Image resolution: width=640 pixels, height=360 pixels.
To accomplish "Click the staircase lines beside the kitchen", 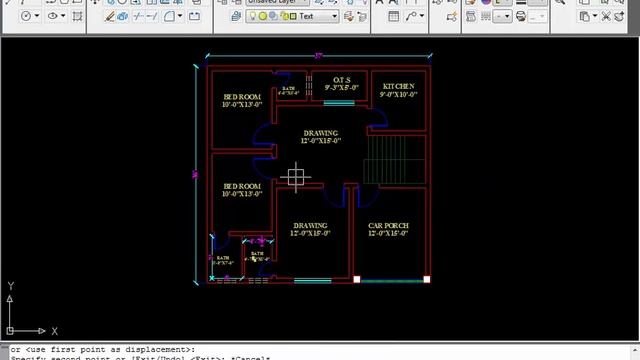I will (394, 160).
